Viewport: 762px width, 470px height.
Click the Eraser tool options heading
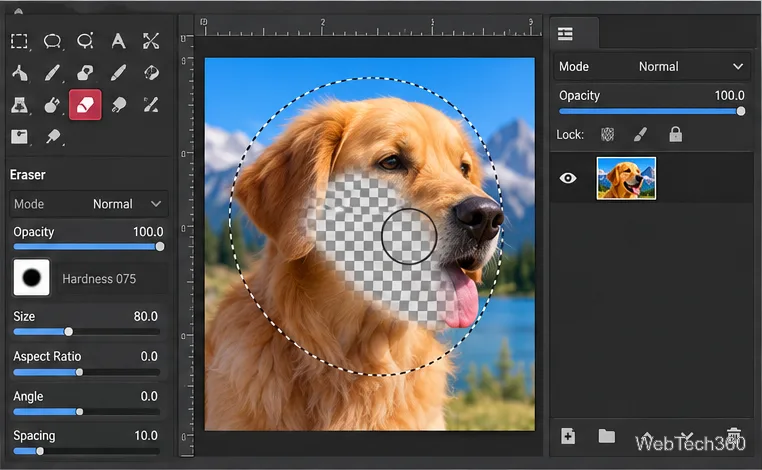28,175
